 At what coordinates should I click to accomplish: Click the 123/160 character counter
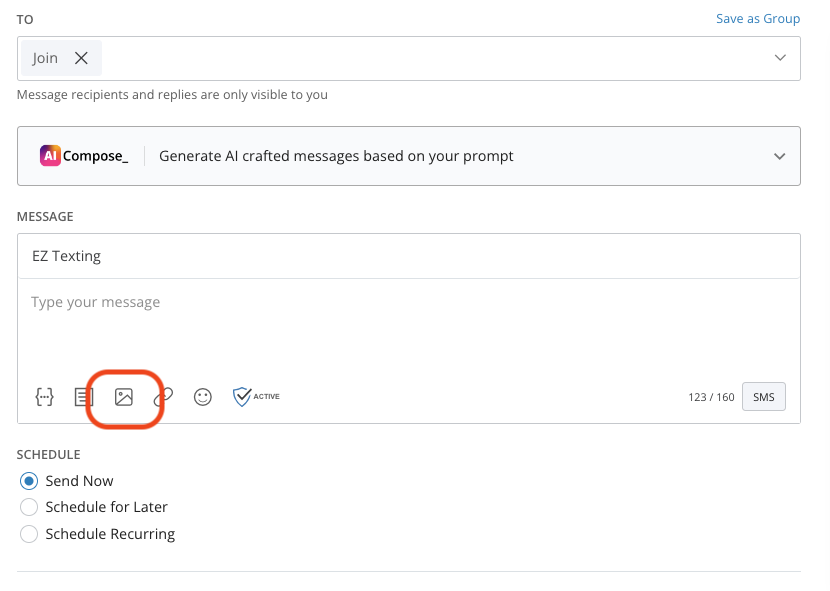712,396
